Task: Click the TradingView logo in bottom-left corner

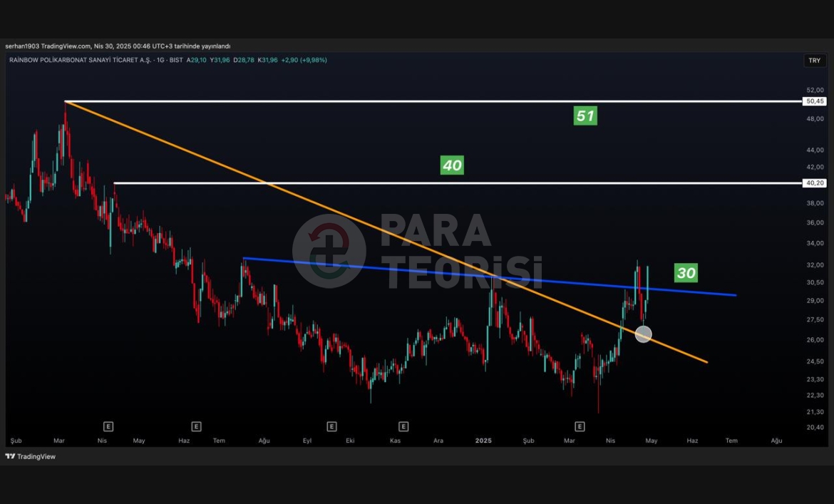Action: 31,457
